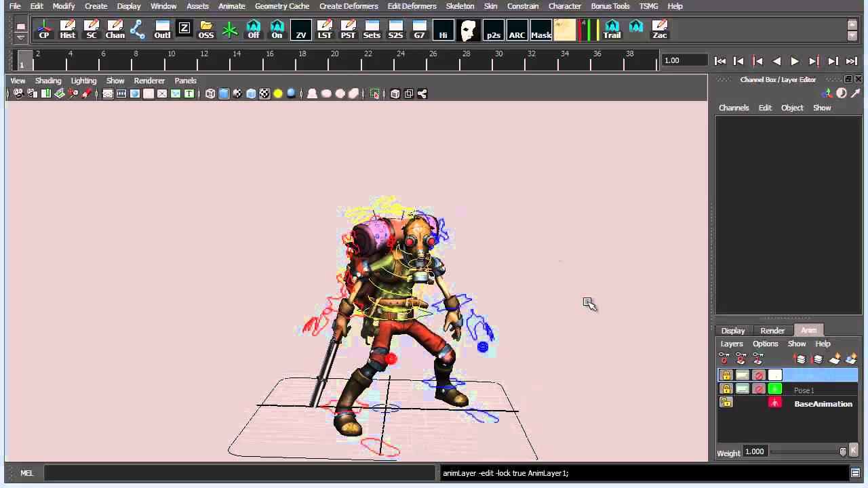Click the Zac shelf button

(659, 30)
